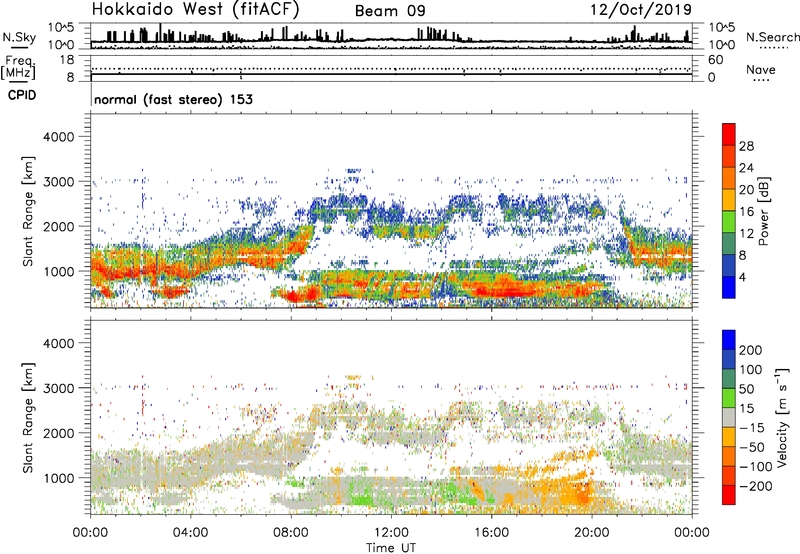Click the "4000" tick on the power panel
800x554 pixels.
[59, 137]
